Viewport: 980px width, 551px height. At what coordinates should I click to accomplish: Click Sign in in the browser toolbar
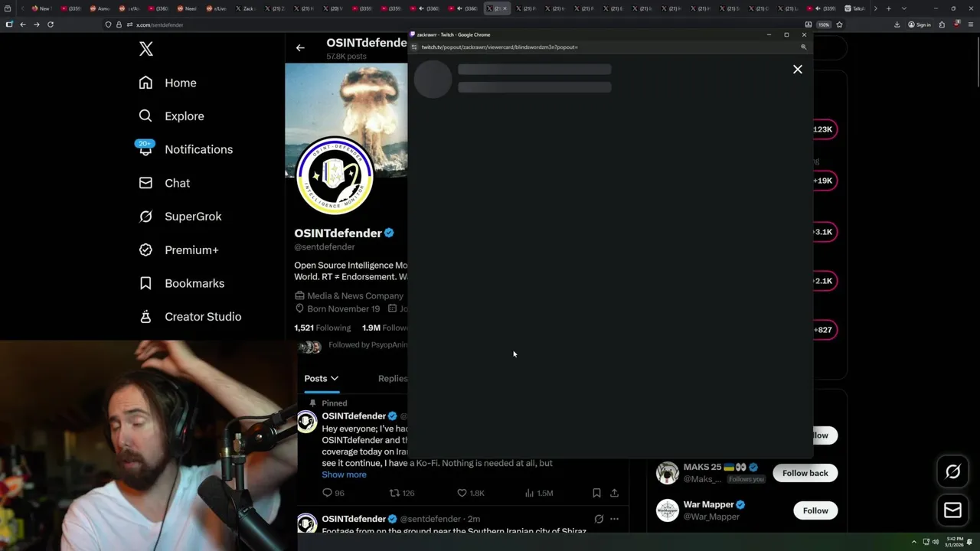[x=920, y=24]
